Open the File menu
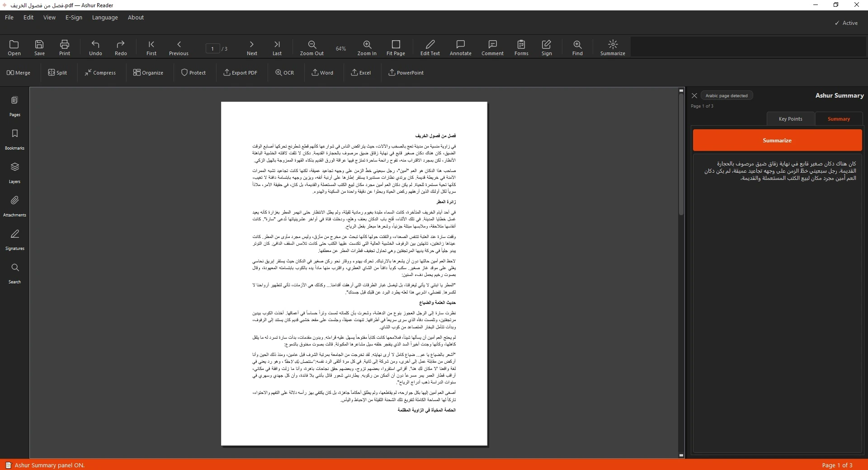868x470 pixels. [9, 18]
